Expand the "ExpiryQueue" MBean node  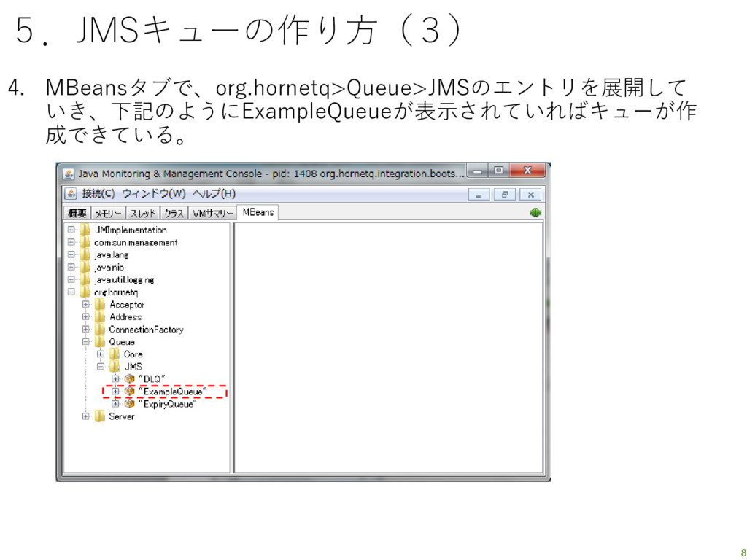click(x=115, y=404)
